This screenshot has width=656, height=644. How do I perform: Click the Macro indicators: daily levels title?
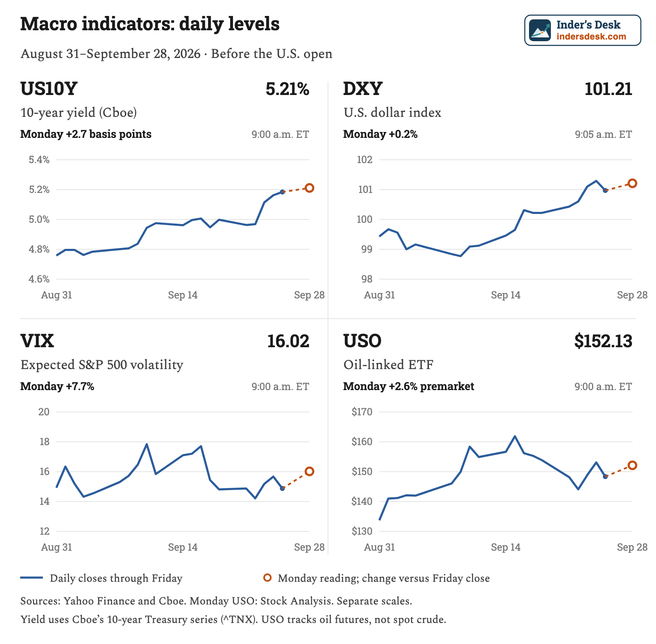pyautogui.click(x=150, y=24)
